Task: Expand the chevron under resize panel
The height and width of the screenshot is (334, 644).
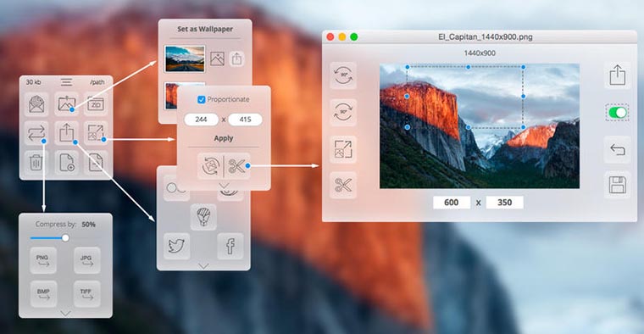Action: 224,186
